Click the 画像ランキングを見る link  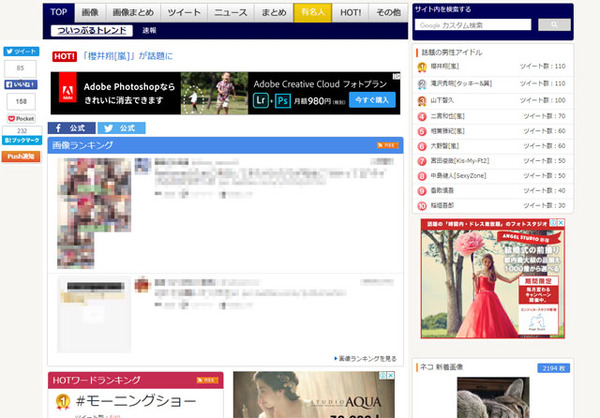point(365,358)
